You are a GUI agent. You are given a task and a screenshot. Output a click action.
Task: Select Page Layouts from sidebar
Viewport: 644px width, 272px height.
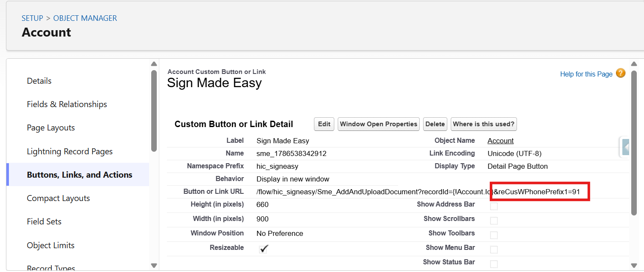tap(51, 127)
